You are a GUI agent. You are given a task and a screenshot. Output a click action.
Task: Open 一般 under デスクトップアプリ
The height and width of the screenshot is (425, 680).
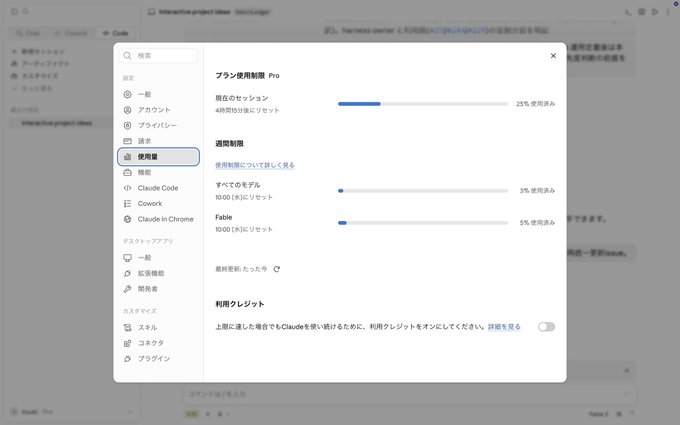(158, 258)
